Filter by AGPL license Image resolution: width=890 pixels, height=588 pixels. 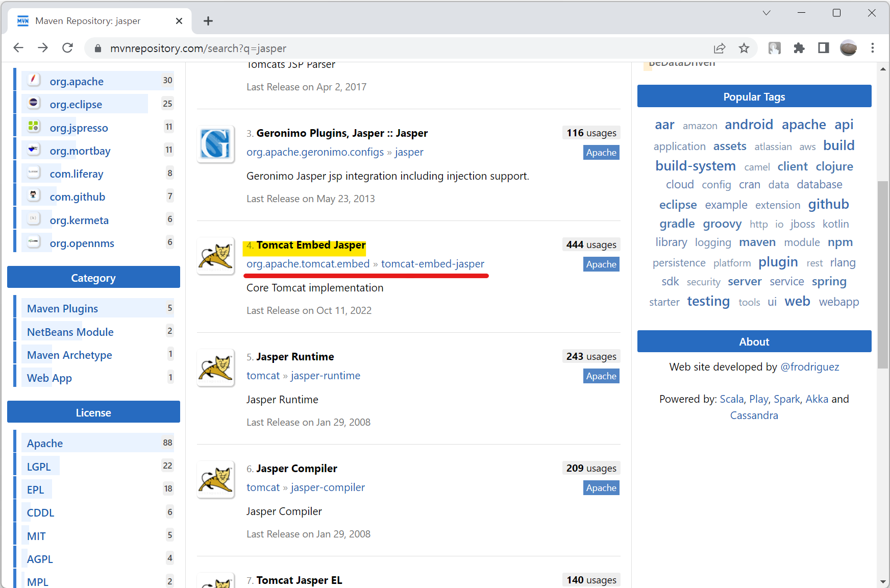point(40,559)
